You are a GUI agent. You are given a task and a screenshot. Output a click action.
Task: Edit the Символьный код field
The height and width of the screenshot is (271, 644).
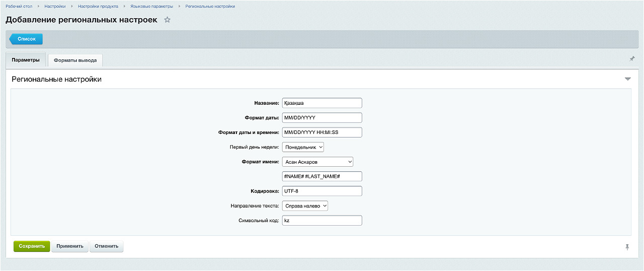click(x=322, y=221)
